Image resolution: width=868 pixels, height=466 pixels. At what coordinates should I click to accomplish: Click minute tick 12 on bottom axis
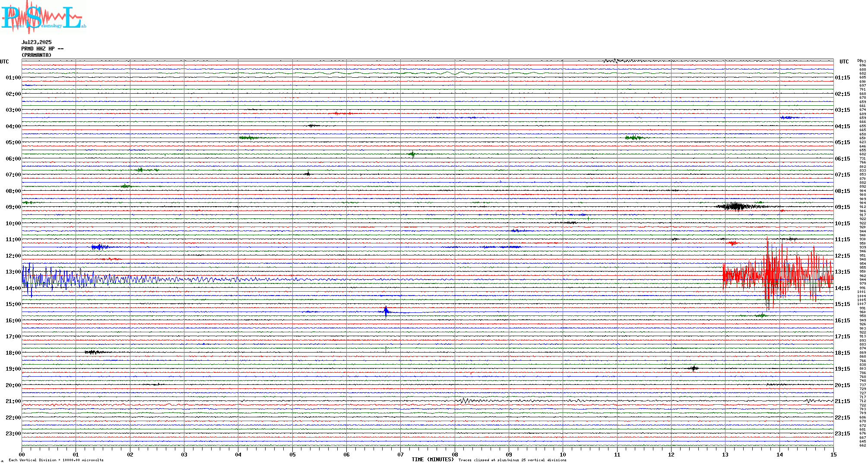click(671, 454)
